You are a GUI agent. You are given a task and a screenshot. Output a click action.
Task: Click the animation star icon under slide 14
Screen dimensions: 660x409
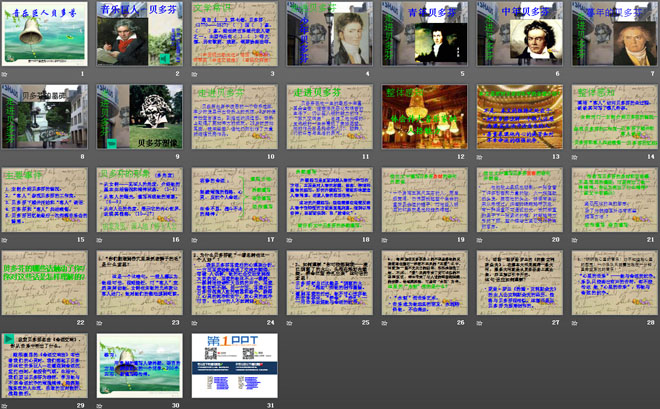575,157
